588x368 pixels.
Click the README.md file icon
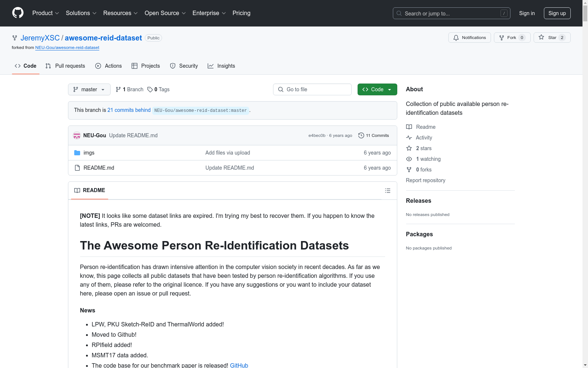coord(77,168)
